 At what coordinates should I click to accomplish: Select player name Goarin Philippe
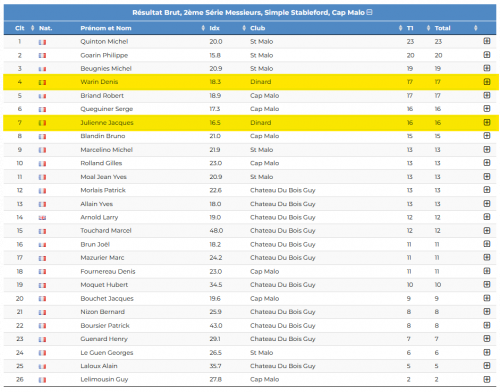(x=104, y=55)
